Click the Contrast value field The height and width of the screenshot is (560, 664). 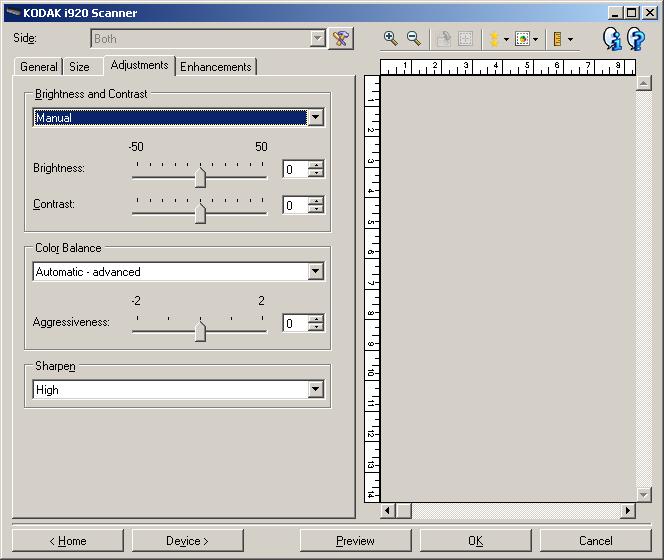pos(296,205)
